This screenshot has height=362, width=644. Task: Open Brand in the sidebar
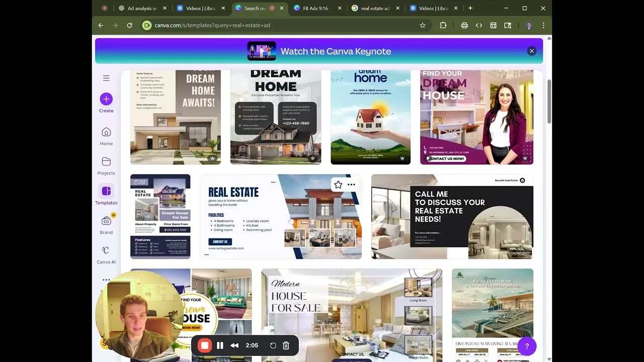[x=106, y=225]
